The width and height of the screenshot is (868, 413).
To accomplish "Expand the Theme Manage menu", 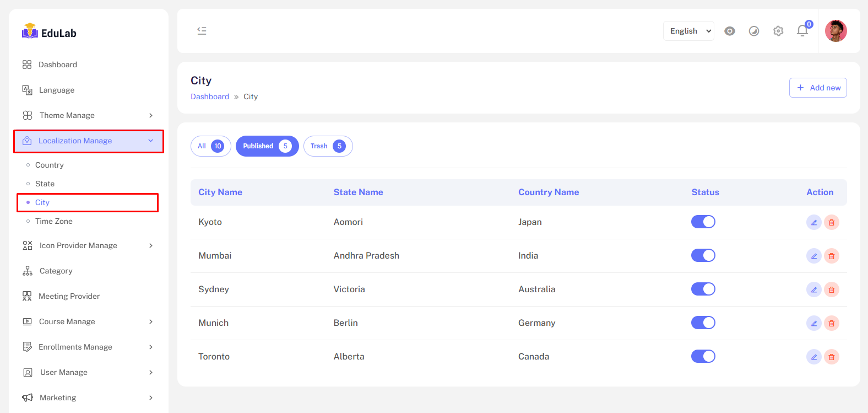I will tap(88, 115).
